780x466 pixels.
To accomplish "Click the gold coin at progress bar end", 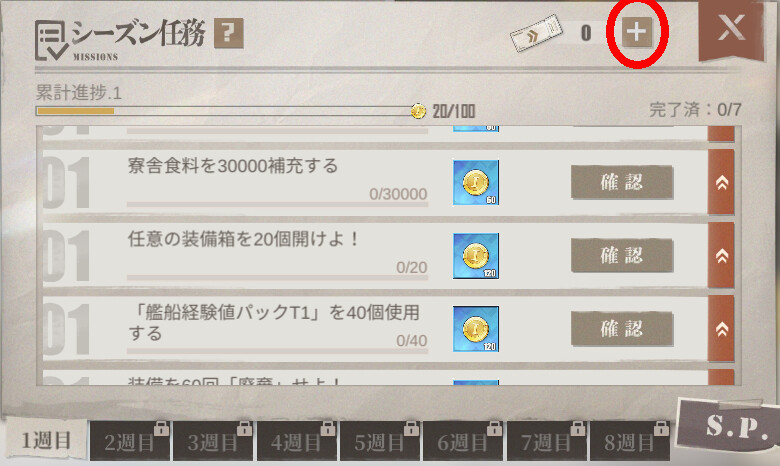I will 418,111.
